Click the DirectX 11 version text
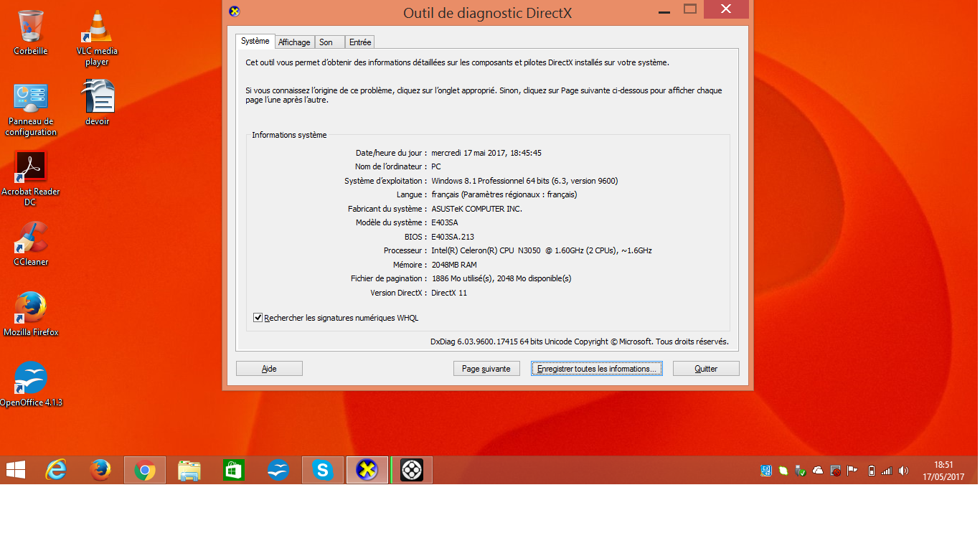 coord(449,293)
